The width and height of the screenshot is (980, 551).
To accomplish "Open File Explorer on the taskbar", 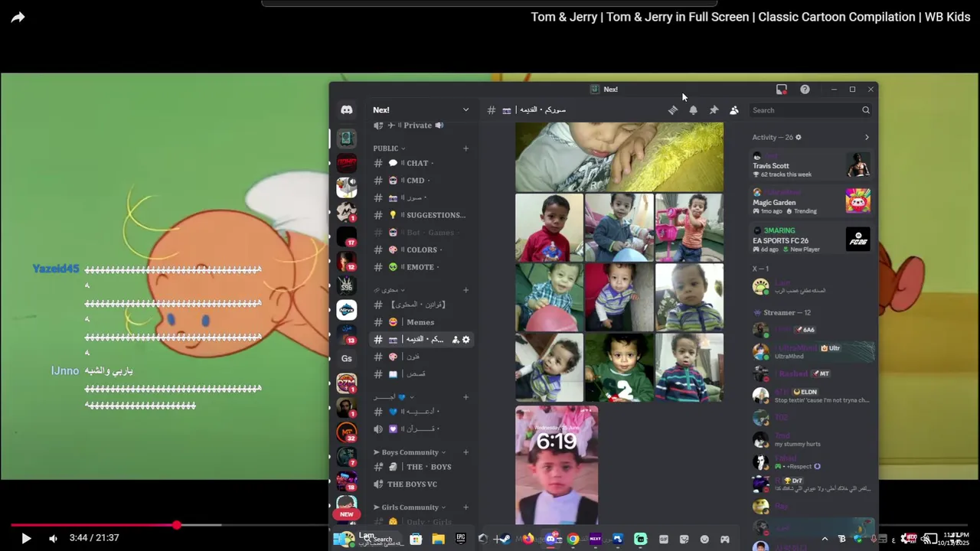I will 438,539.
